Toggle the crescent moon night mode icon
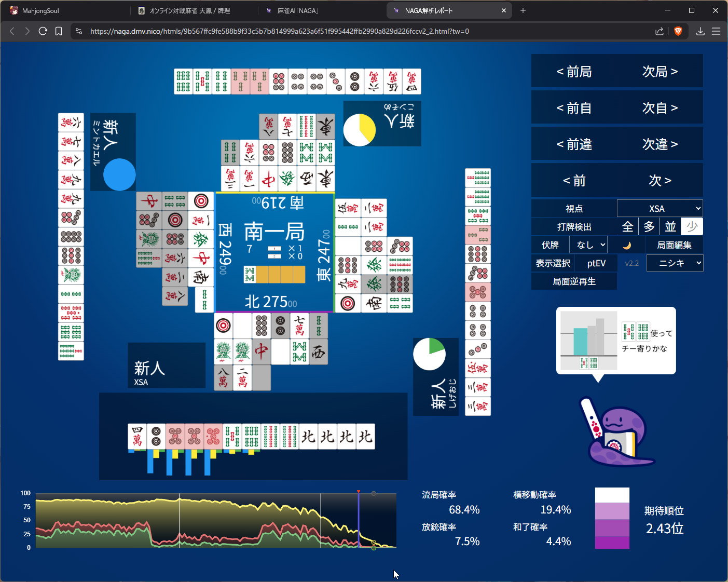Viewport: 728px width, 582px height. 627,245
